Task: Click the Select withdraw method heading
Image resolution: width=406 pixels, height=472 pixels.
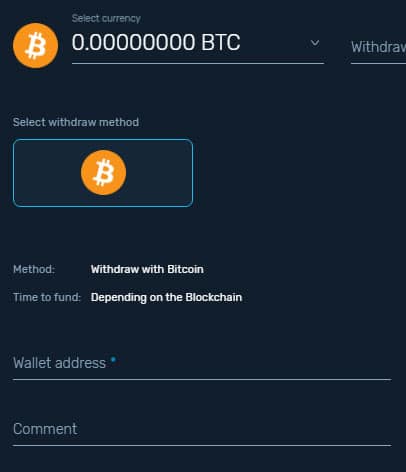Action: 76,122
